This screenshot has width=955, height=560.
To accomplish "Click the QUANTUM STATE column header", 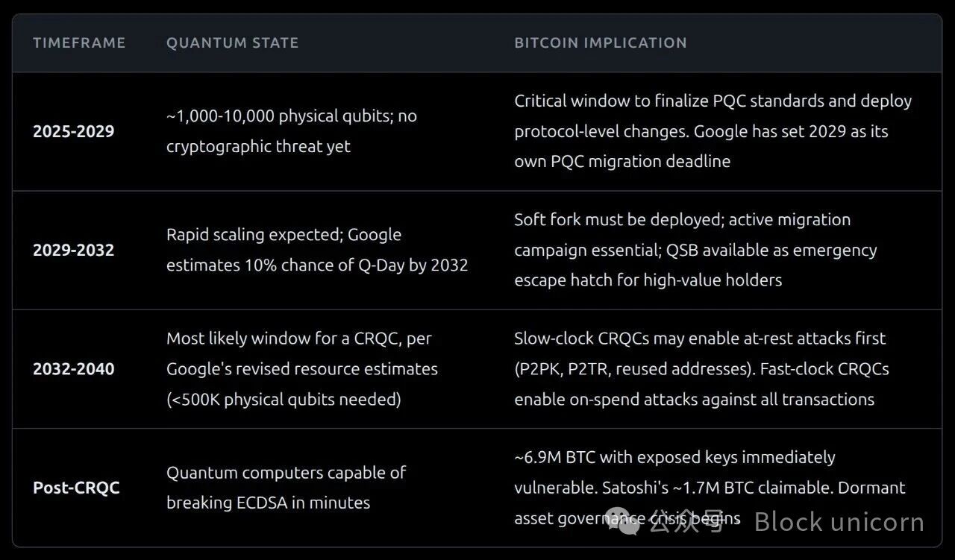I will click(232, 43).
